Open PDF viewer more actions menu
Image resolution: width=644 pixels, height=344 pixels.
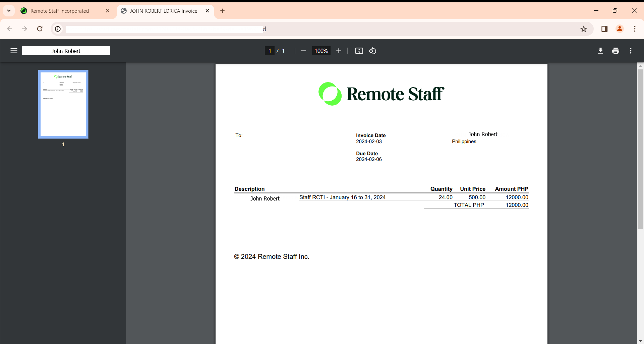[x=631, y=51]
